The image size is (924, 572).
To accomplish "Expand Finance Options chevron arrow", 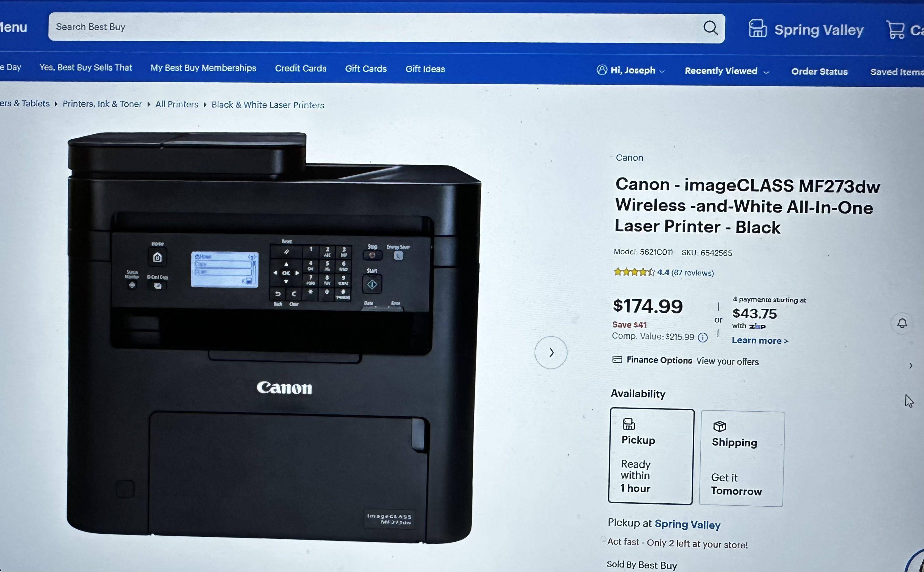I will pyautogui.click(x=910, y=366).
